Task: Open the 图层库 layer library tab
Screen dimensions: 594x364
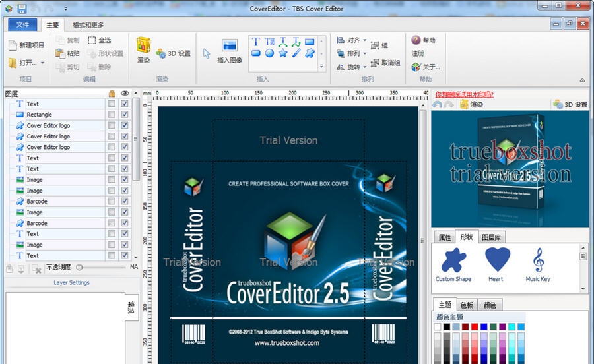Action: click(491, 237)
